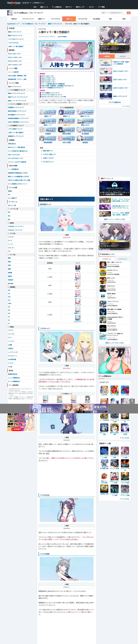
Task: Open sidebar link トリニティ
Action: (11, 341)
